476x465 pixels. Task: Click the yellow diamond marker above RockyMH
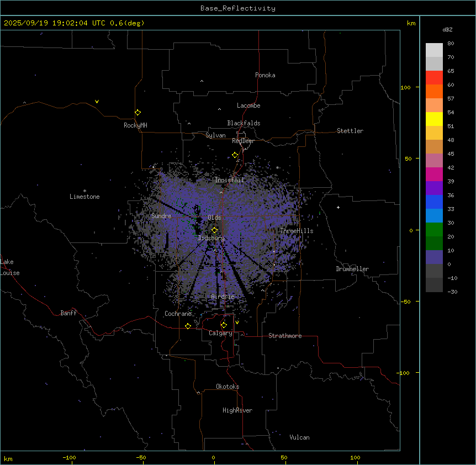[x=137, y=112]
